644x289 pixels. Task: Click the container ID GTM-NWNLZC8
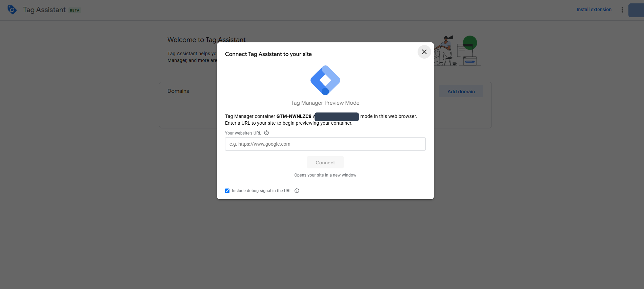point(294,116)
